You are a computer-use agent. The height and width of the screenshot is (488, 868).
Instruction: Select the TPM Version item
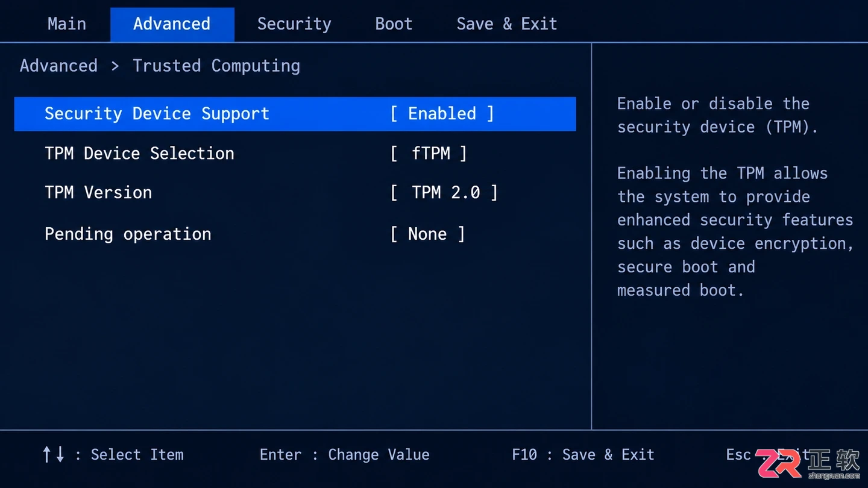tap(98, 193)
